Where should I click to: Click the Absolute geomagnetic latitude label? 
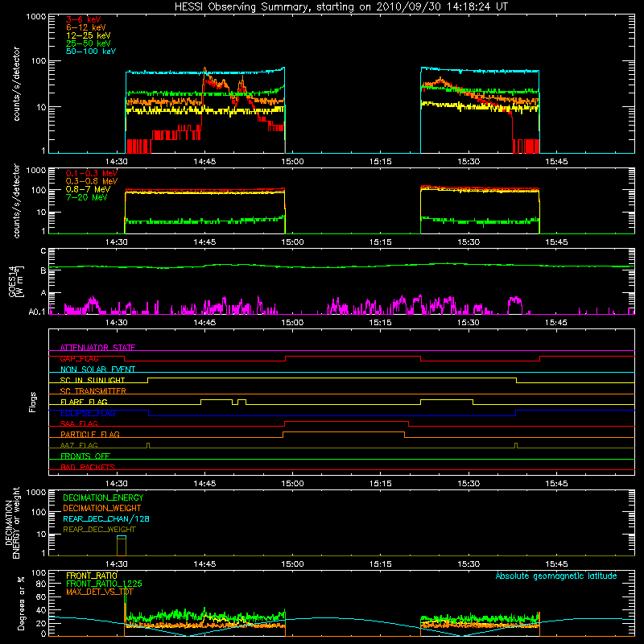coord(556,576)
